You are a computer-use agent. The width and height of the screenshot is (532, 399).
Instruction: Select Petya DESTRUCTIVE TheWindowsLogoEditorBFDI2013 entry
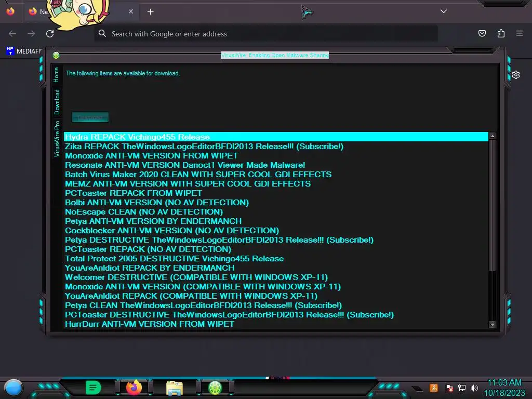pos(276,240)
